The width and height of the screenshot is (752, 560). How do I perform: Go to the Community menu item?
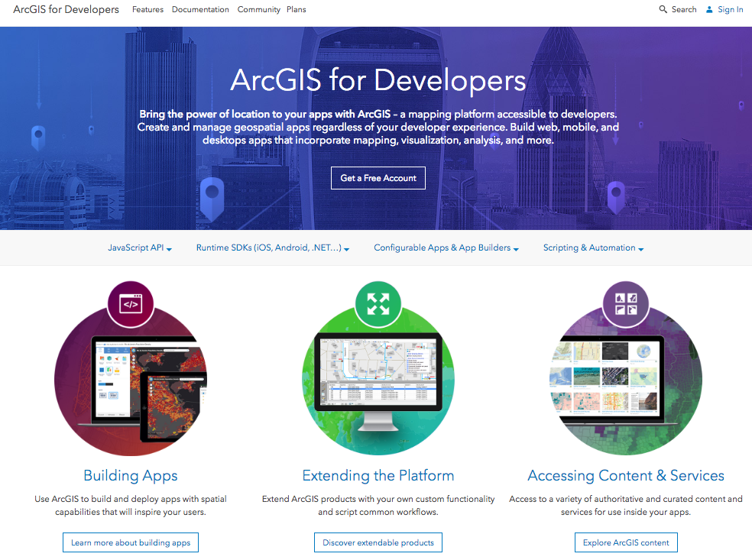tap(258, 10)
